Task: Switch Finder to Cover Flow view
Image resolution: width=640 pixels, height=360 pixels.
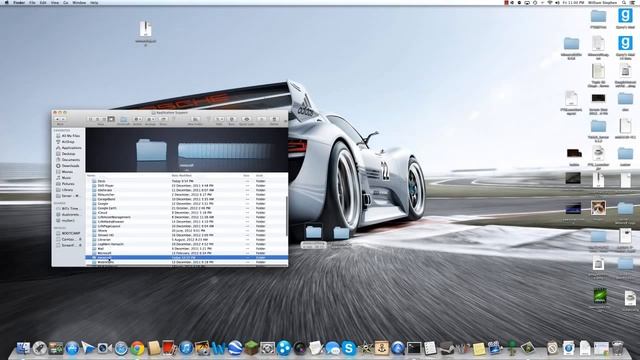Action: coord(111,119)
